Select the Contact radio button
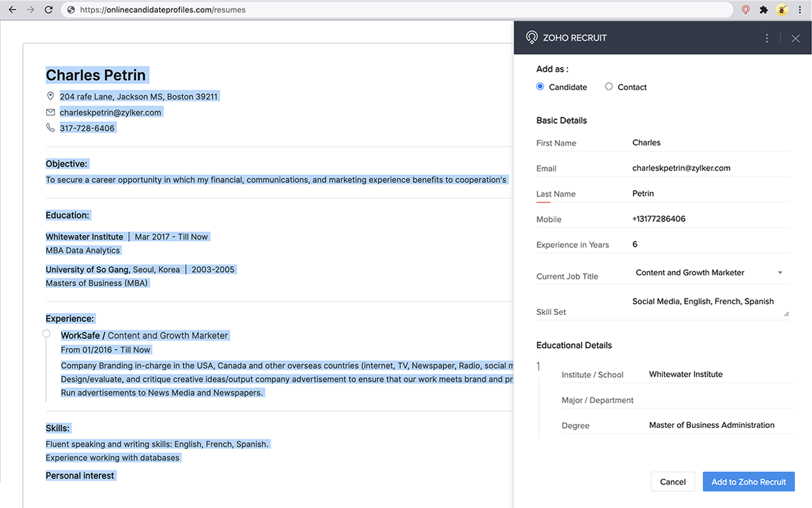Image resolution: width=812 pixels, height=508 pixels. [608, 86]
